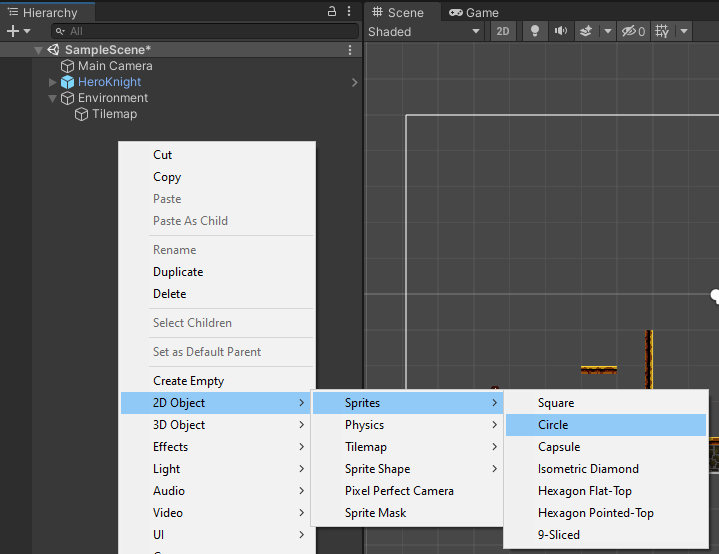Viewport: 719px width, 554px height.
Task: Open the dropdown arrow next to the plus button
Action: coord(27,31)
